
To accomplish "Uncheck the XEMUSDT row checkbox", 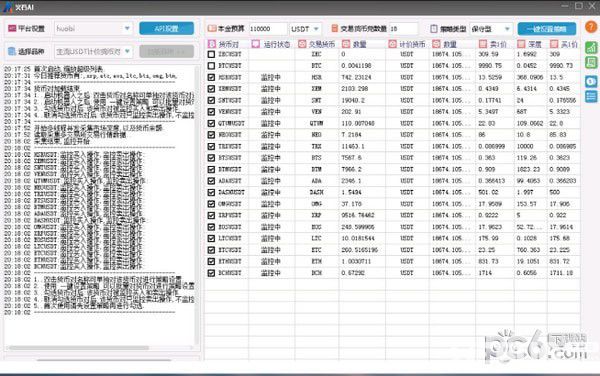I will pyautogui.click(x=211, y=89).
